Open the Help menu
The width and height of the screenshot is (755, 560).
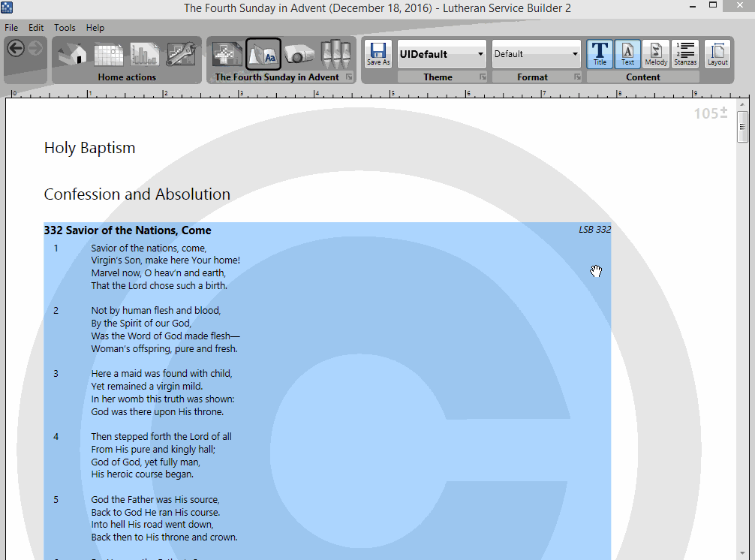(x=95, y=28)
